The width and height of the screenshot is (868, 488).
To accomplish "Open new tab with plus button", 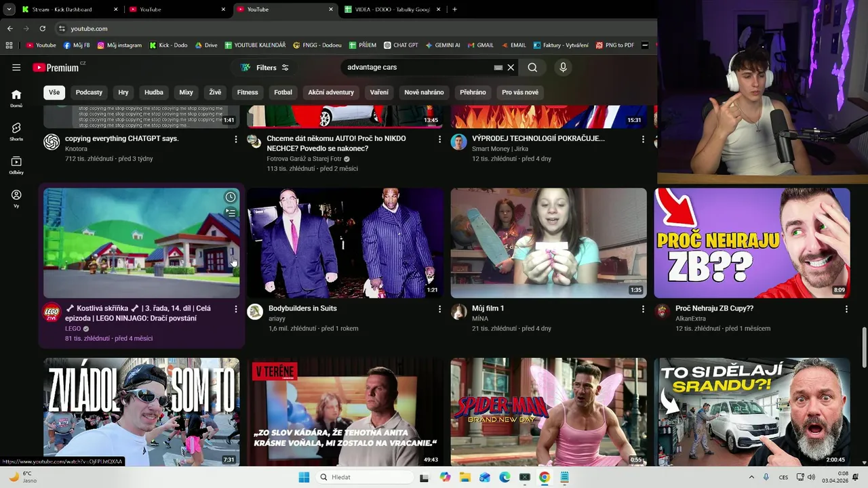I will tap(454, 9).
